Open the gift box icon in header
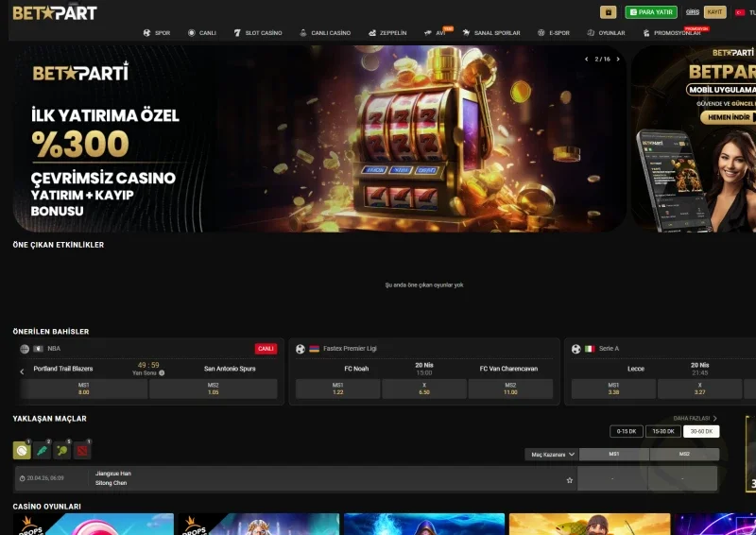Screen dimensions: 756x535 pyautogui.click(x=608, y=12)
